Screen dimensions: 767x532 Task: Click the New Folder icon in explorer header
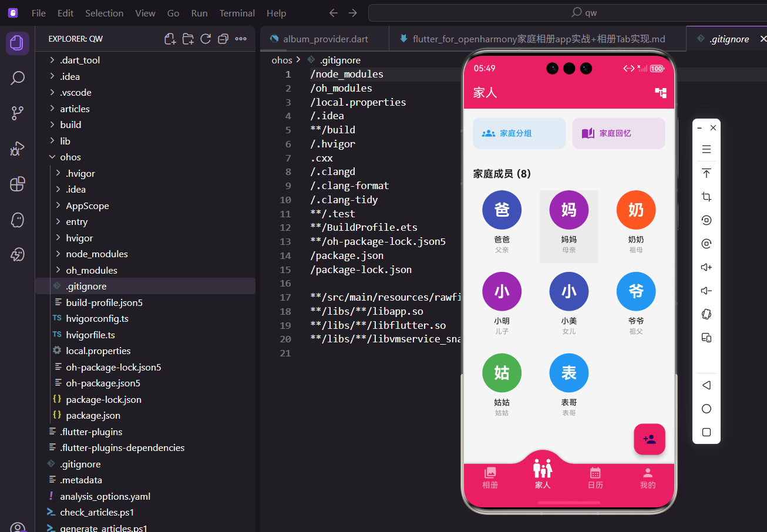coord(188,39)
